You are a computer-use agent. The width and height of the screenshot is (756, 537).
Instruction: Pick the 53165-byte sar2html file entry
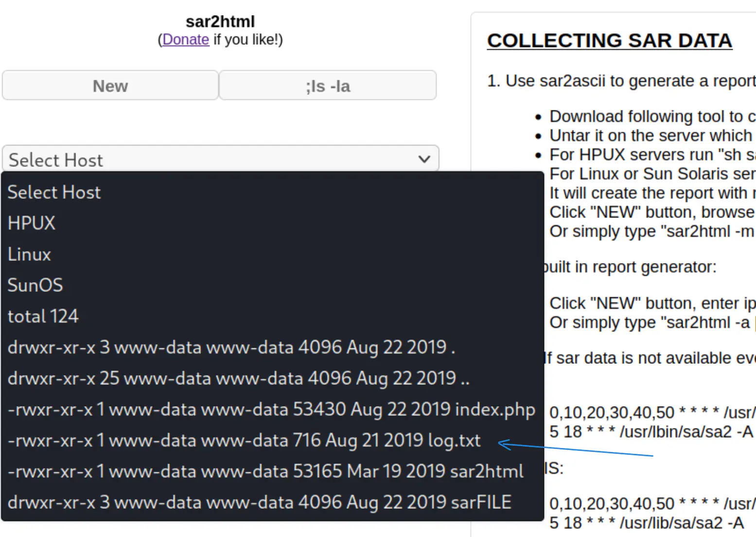click(265, 471)
